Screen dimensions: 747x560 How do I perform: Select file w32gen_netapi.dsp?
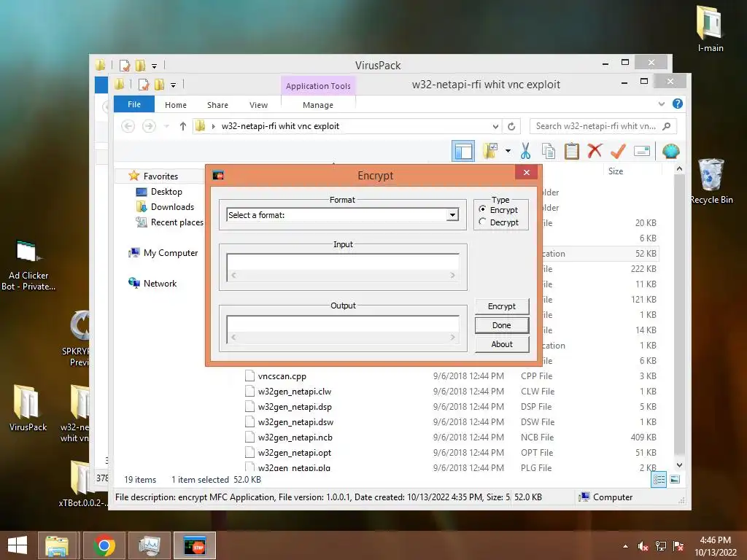(295, 407)
